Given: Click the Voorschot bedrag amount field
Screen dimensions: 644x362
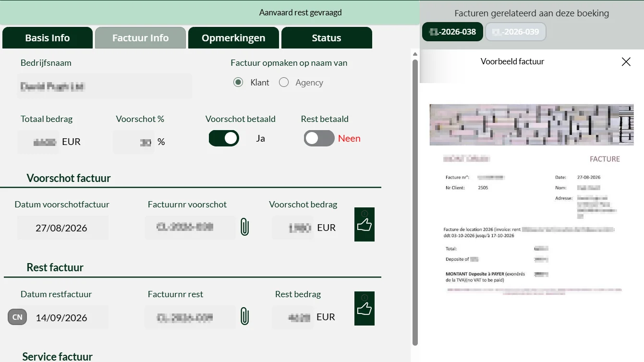Looking at the screenshot, I should click(292, 228).
